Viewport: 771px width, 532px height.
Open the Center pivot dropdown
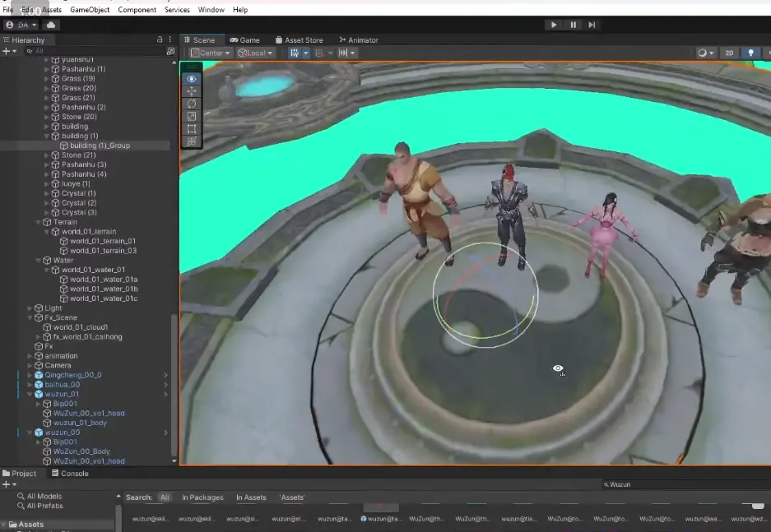(211, 53)
